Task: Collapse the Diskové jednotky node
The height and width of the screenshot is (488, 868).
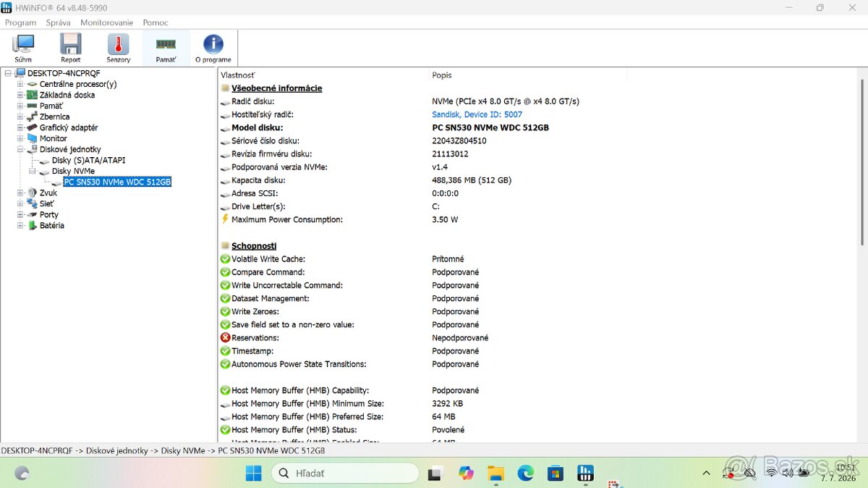Action: pyautogui.click(x=20, y=149)
